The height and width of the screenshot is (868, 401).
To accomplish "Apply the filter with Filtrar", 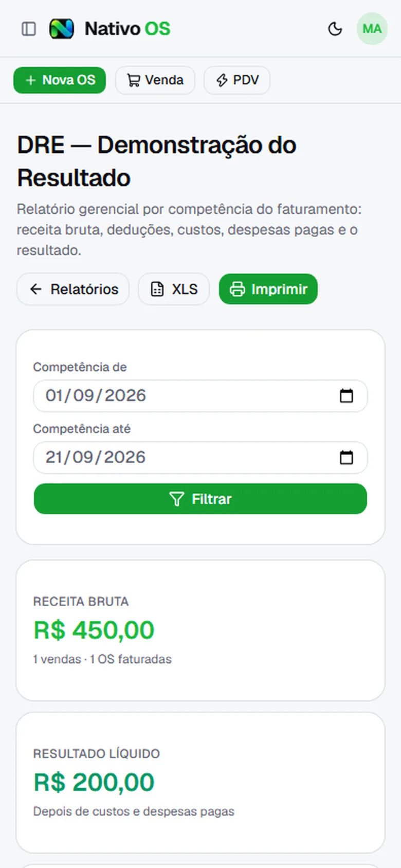I will [200, 499].
